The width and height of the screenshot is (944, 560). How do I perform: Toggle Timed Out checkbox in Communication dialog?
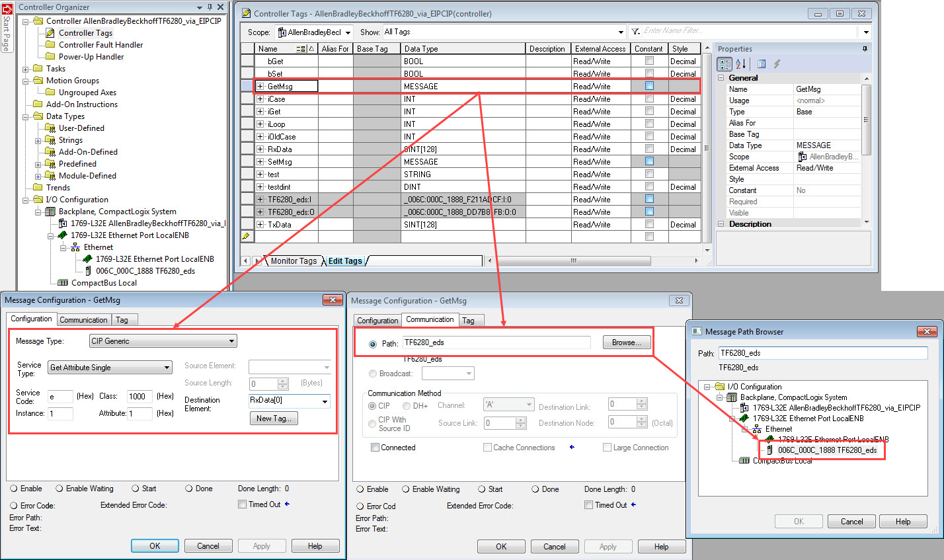(588, 505)
